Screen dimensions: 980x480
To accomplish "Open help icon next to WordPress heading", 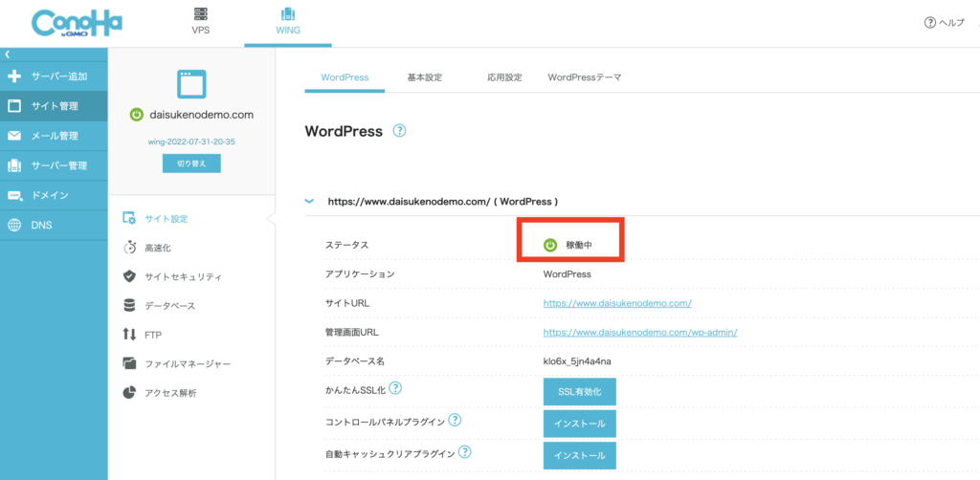I will coord(399,131).
